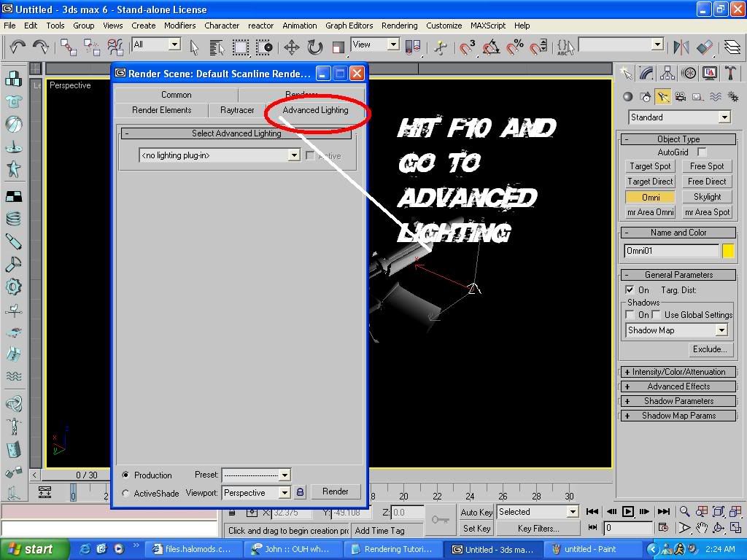
Task: Create a Skylight light
Action: 707,197
